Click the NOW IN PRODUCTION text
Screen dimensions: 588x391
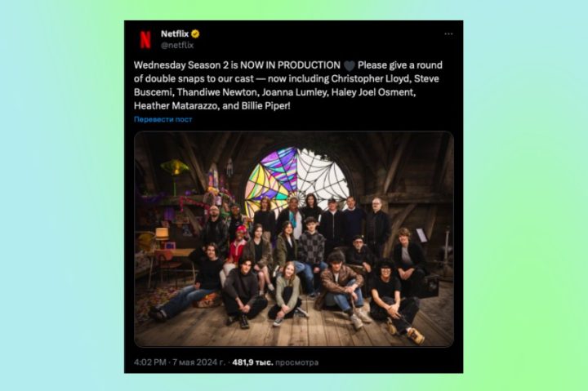pyautogui.click(x=290, y=65)
